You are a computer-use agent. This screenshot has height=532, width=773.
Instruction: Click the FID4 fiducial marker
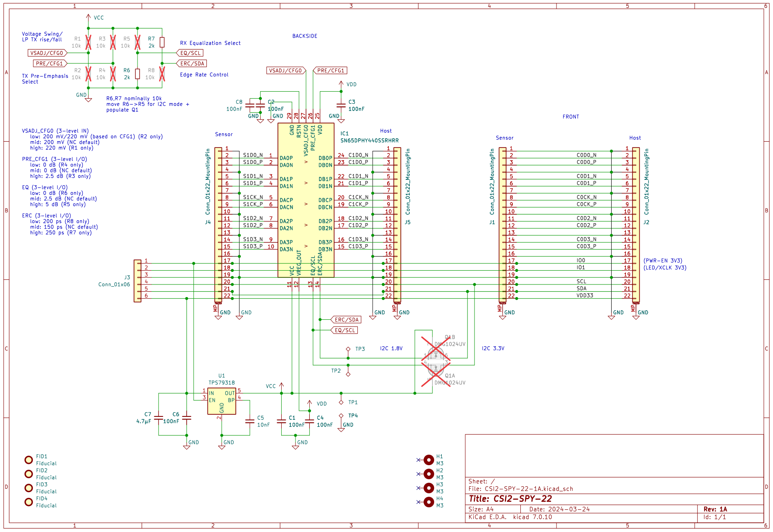(x=29, y=502)
